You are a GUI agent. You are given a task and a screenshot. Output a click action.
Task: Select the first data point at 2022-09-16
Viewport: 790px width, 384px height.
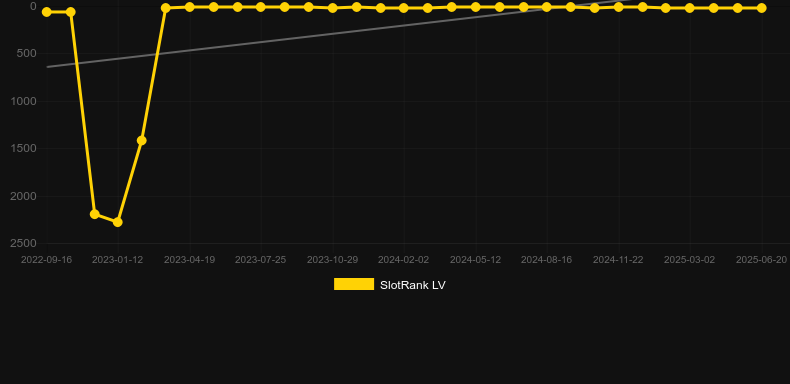tap(47, 12)
